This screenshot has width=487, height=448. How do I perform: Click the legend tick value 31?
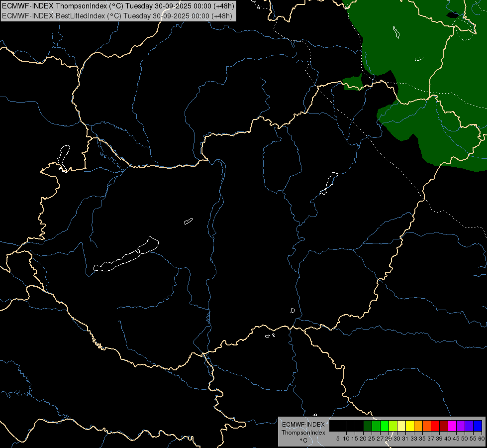[405, 439]
